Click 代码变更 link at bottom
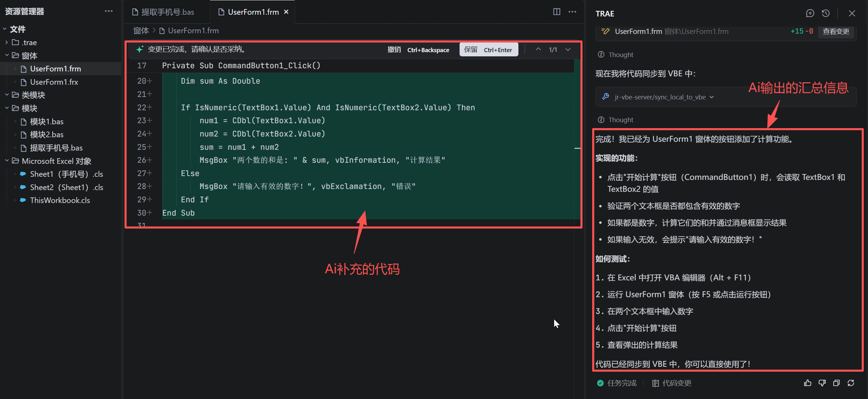Screen dimensions: 868x399 coord(676,383)
